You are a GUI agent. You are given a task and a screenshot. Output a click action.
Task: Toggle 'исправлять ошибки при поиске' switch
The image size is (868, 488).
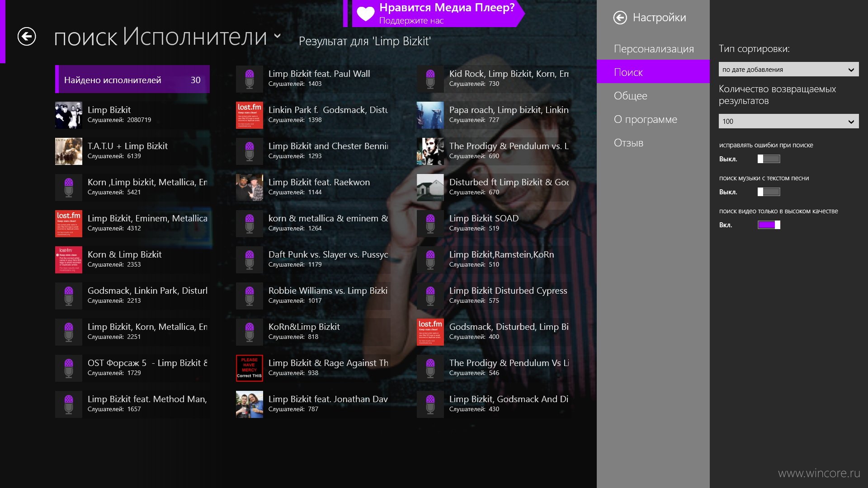769,159
